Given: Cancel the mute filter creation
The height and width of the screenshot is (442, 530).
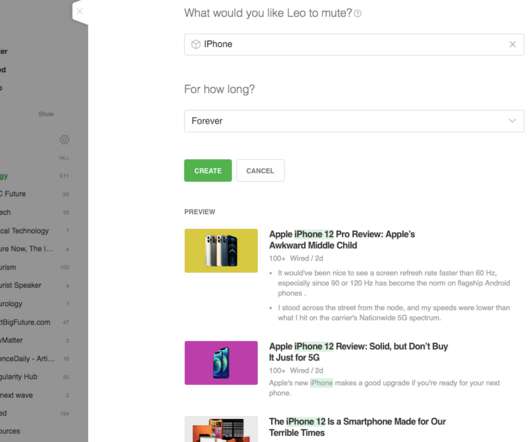Looking at the screenshot, I should [260, 171].
